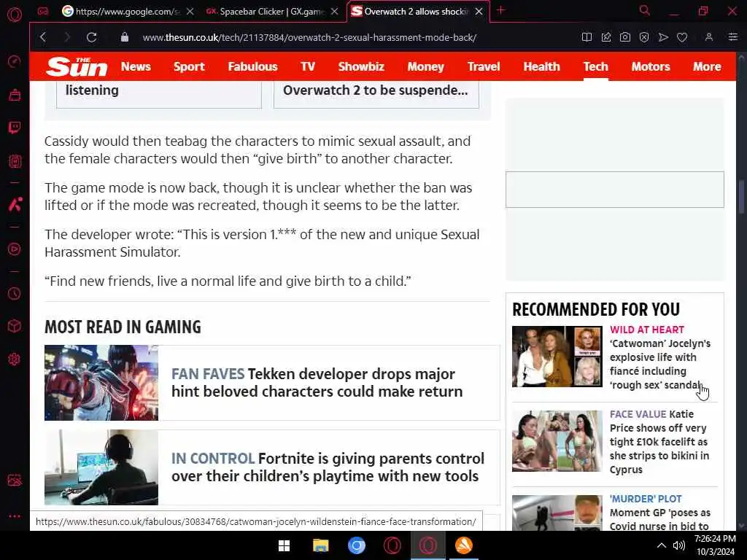
Task: Expand the three-dots sidebar options
Action: point(15,516)
